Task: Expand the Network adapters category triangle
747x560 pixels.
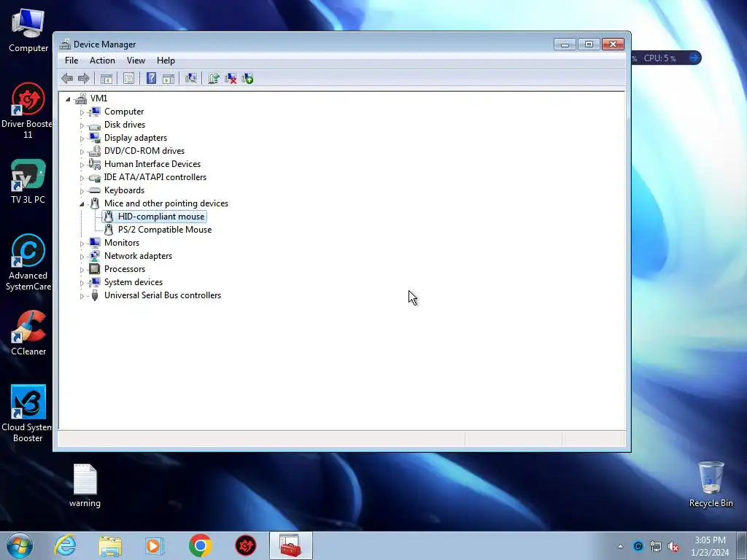Action: (82, 257)
